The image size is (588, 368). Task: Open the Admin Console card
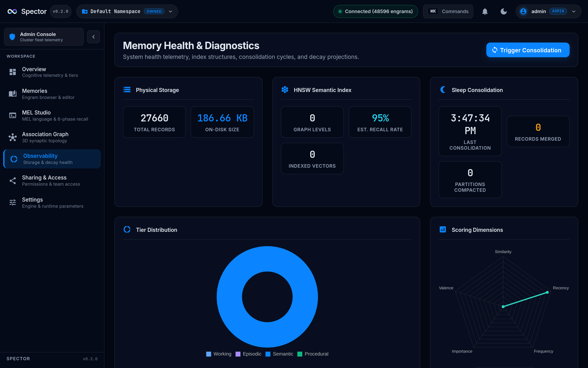pos(44,37)
